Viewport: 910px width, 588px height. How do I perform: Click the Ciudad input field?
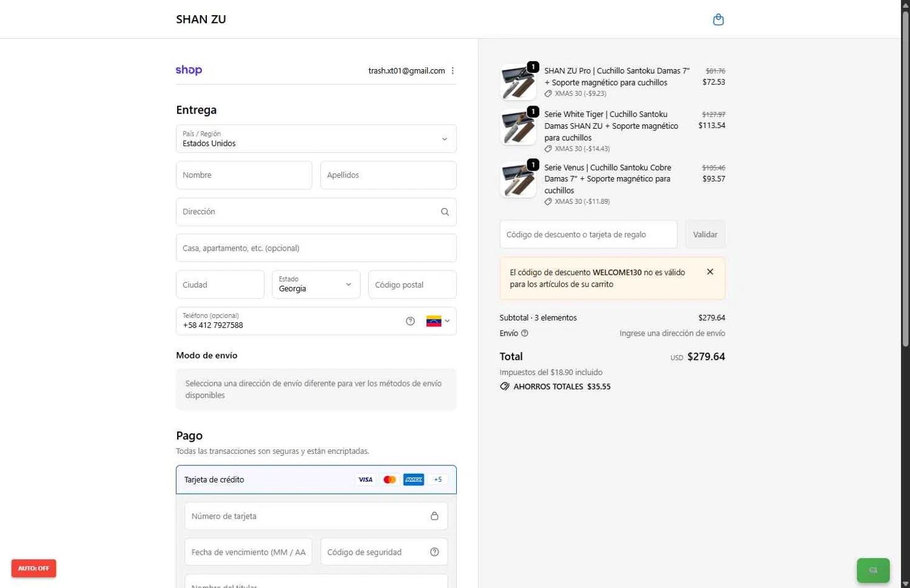tap(220, 285)
